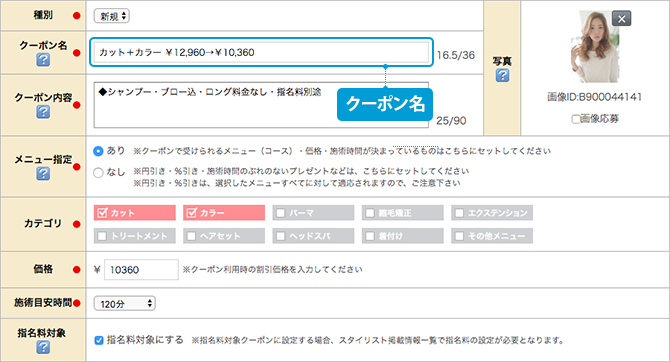This screenshot has height=362, width=670.
Task: Check the エクステンション category checkbox
Action: point(459,213)
